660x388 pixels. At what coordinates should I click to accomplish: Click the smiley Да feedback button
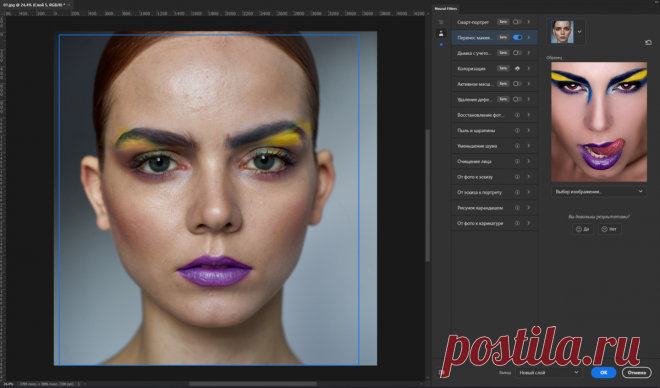[583, 229]
